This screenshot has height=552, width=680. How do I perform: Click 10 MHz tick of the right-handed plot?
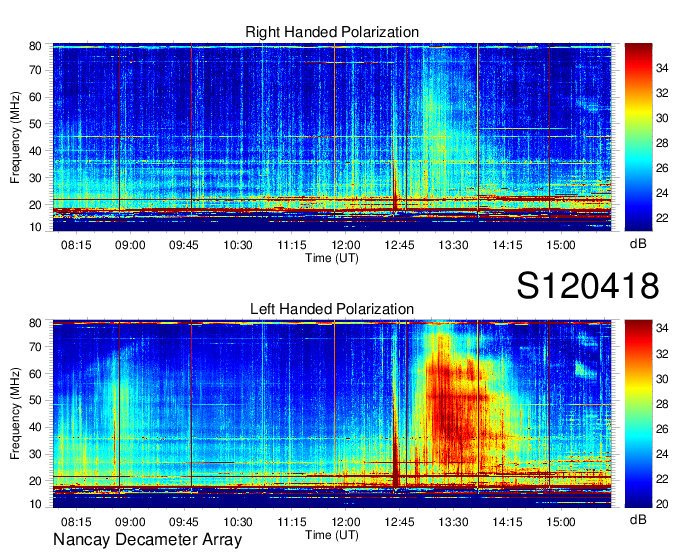(35, 227)
